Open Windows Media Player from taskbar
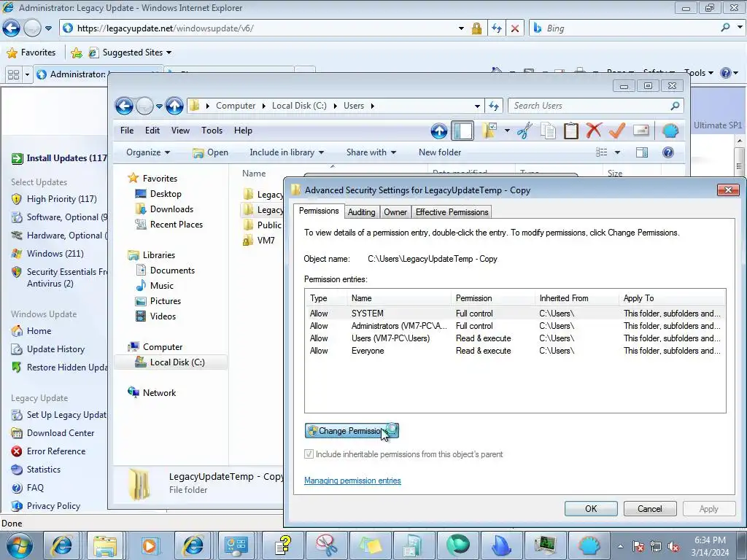The width and height of the screenshot is (747, 560). tap(149, 545)
